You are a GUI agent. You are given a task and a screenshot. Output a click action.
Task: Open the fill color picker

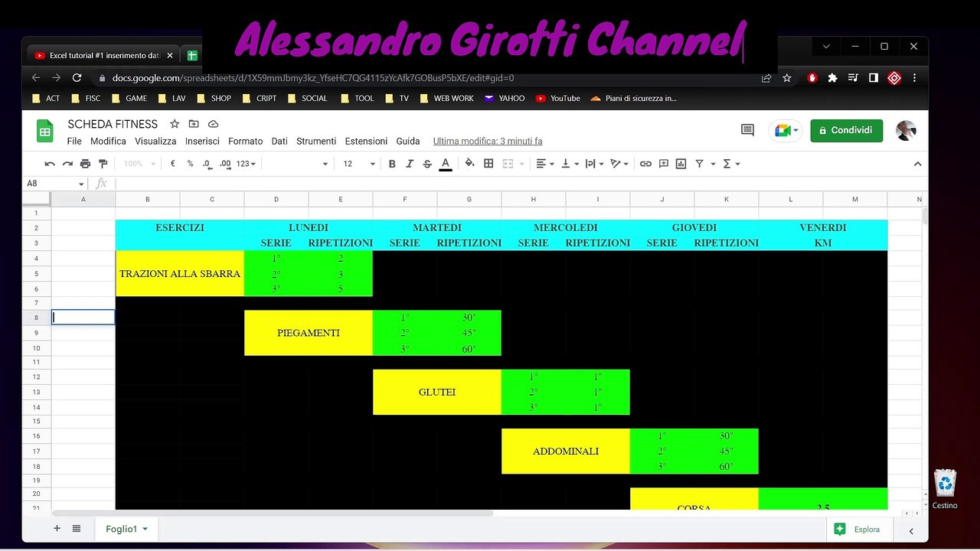pyautogui.click(x=469, y=164)
